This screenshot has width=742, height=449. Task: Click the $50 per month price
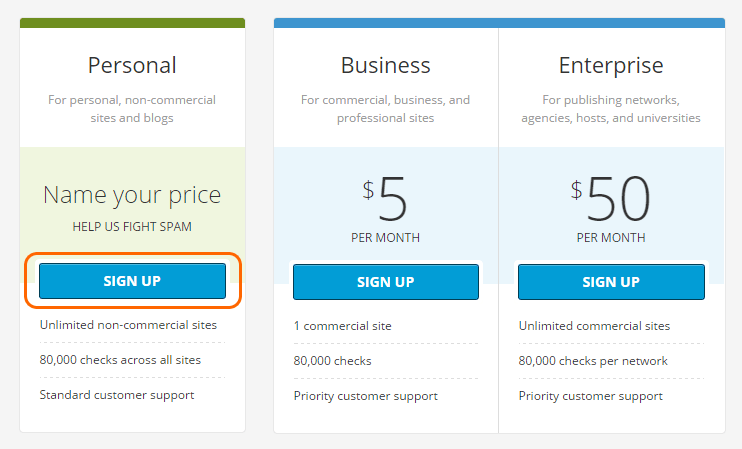611,208
